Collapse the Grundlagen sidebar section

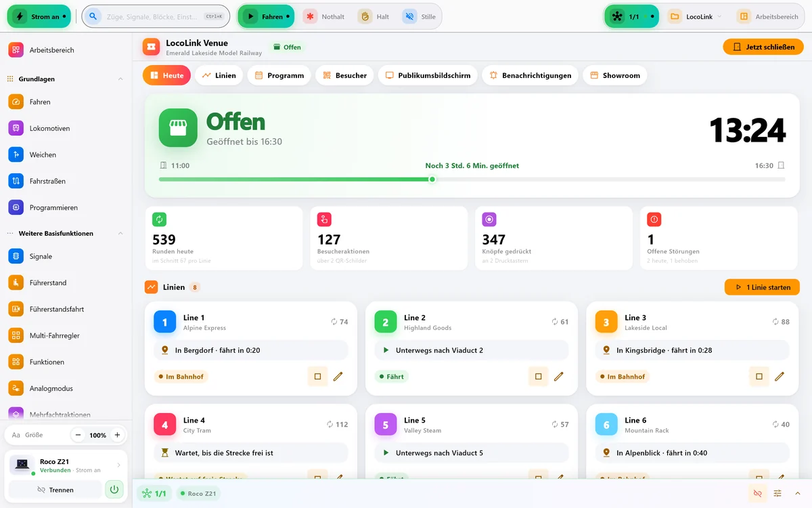point(120,79)
